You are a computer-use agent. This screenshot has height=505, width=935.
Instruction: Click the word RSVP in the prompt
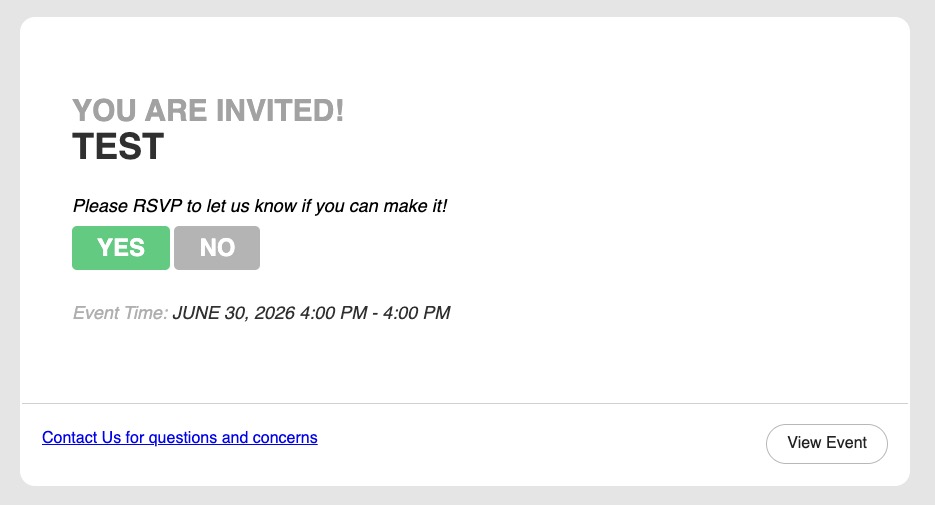pos(157,206)
